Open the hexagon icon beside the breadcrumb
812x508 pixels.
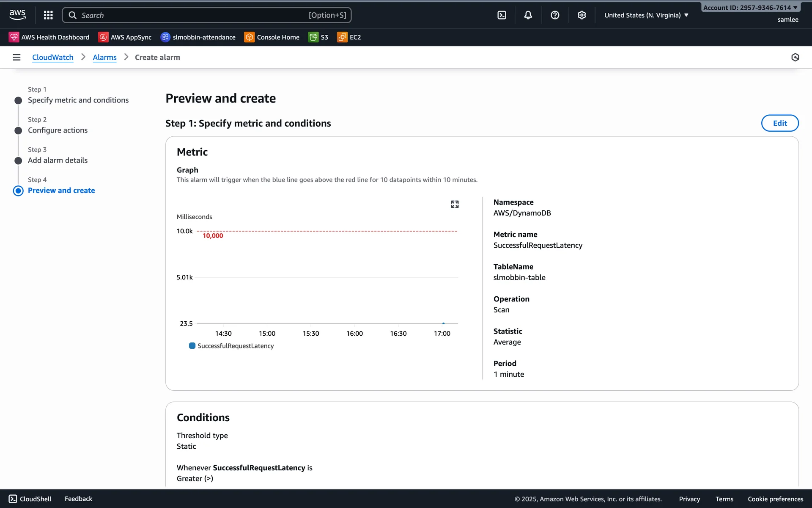(795, 57)
